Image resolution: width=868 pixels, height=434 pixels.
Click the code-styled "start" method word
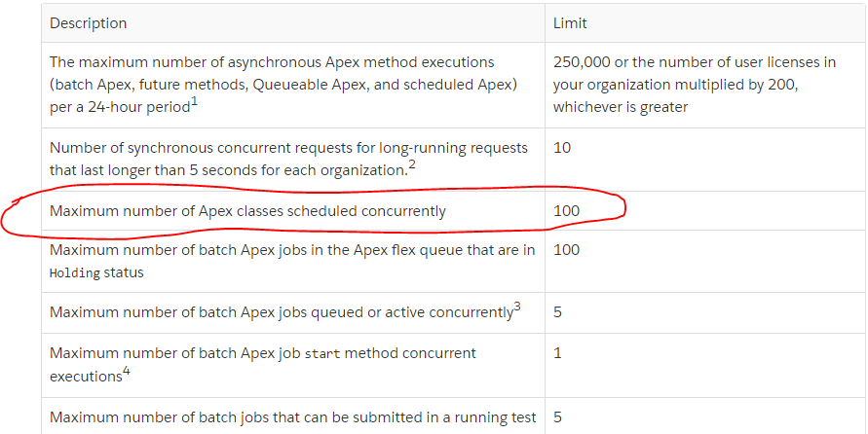click(323, 353)
